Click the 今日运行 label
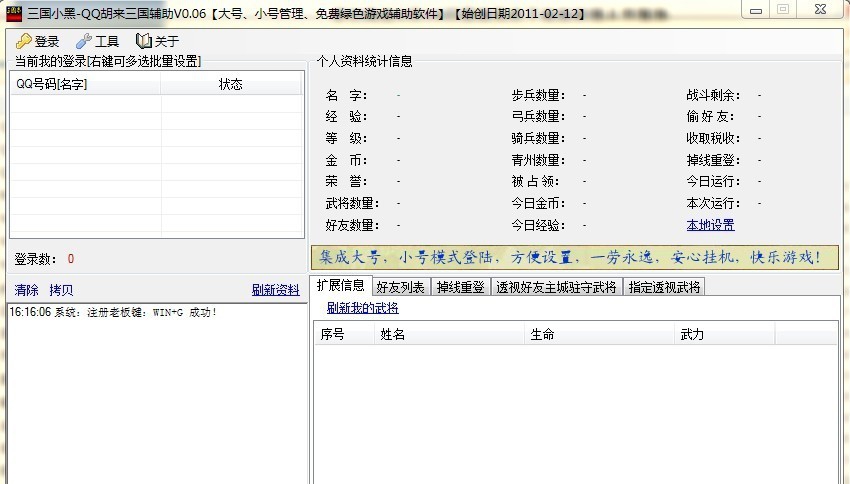This screenshot has width=850, height=484. pyautogui.click(x=713, y=181)
